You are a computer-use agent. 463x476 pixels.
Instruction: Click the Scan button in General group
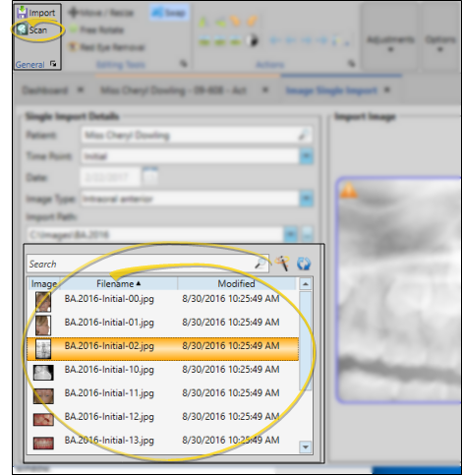point(31,30)
